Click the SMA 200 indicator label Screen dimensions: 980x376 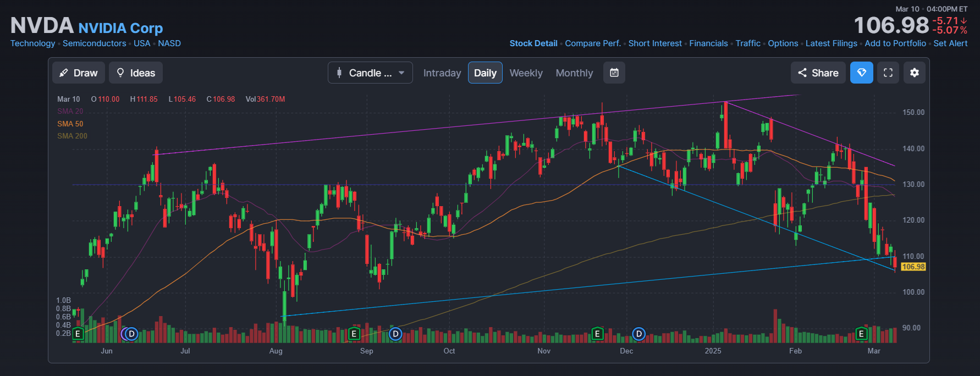(72, 136)
